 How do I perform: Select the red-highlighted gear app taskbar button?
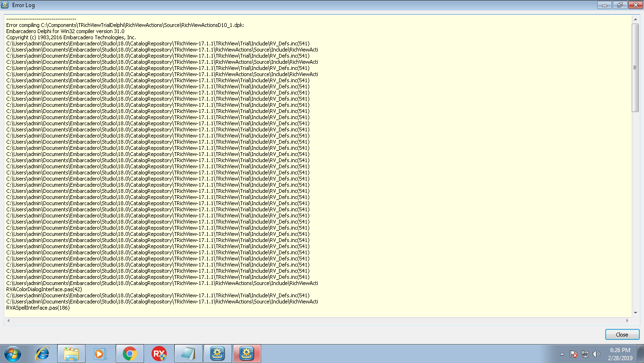pos(247,354)
